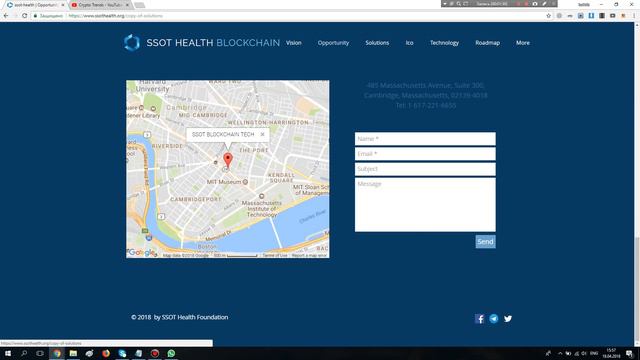Viewport: 640px width, 360px height.
Task: Open the Roadmap menu item
Action: click(x=487, y=43)
